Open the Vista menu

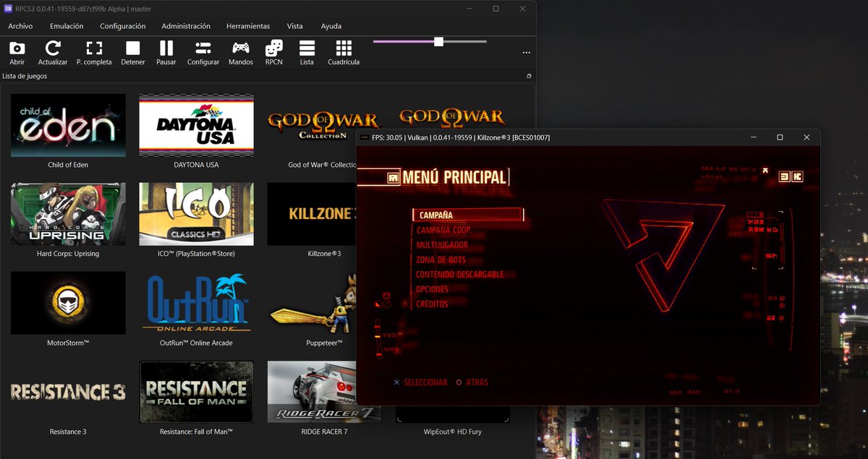point(295,26)
